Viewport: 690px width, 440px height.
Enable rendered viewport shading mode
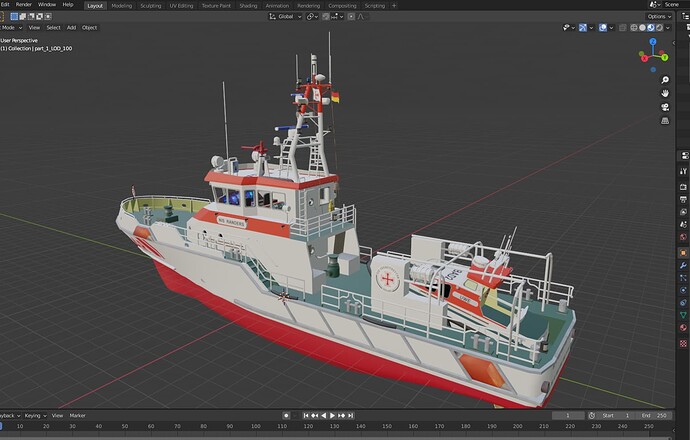[x=661, y=27]
